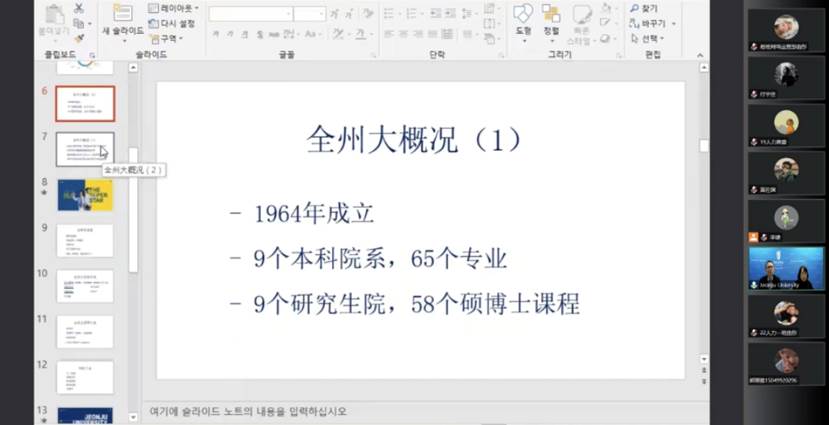Click Reset (다시 설정) slide icon
The image size is (829, 425).
pos(153,23)
